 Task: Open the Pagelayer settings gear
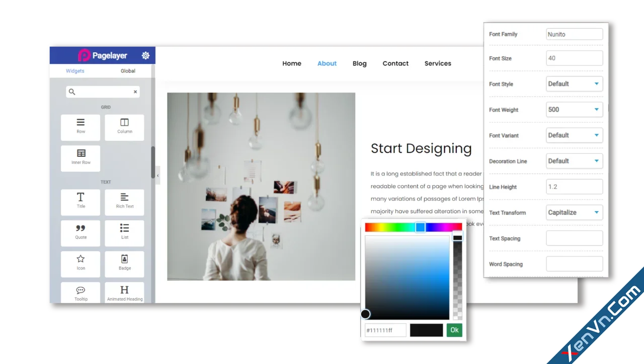click(x=145, y=55)
